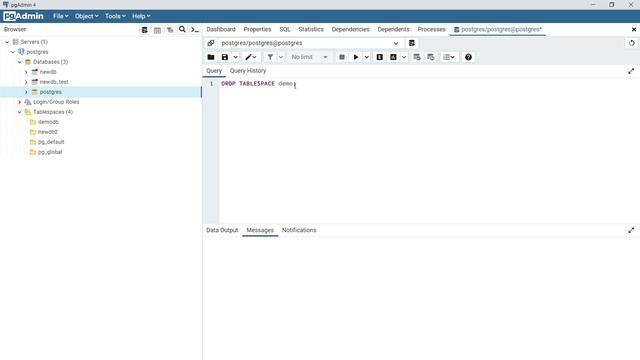Open the macros list dropdown
This screenshot has width=640, height=360.
point(449,57)
